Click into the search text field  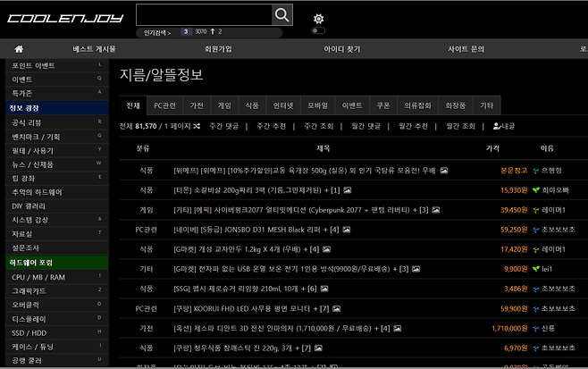click(203, 15)
